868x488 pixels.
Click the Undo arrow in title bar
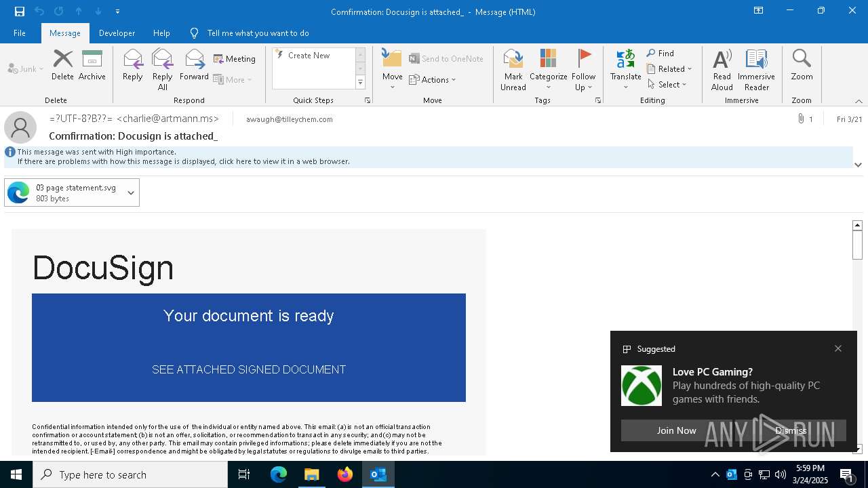[x=39, y=12]
